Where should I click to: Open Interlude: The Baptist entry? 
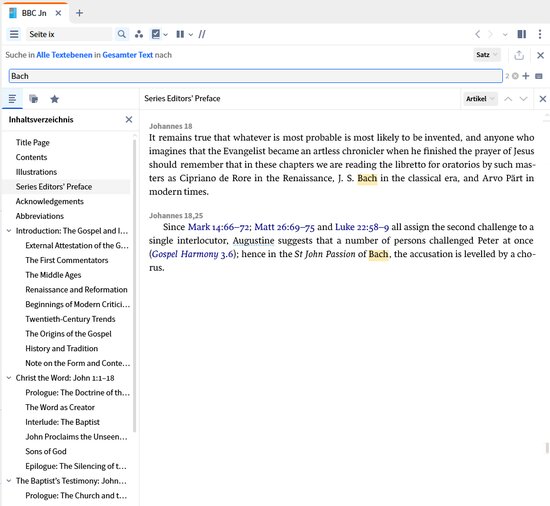62,422
